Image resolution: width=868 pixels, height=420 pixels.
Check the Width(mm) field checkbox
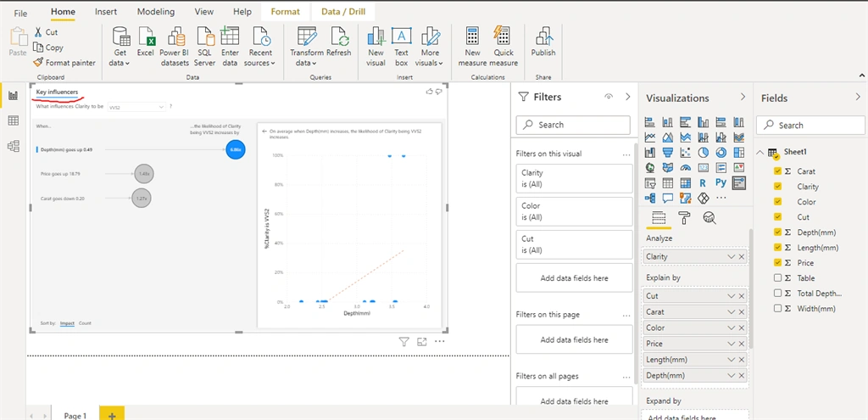coord(778,309)
